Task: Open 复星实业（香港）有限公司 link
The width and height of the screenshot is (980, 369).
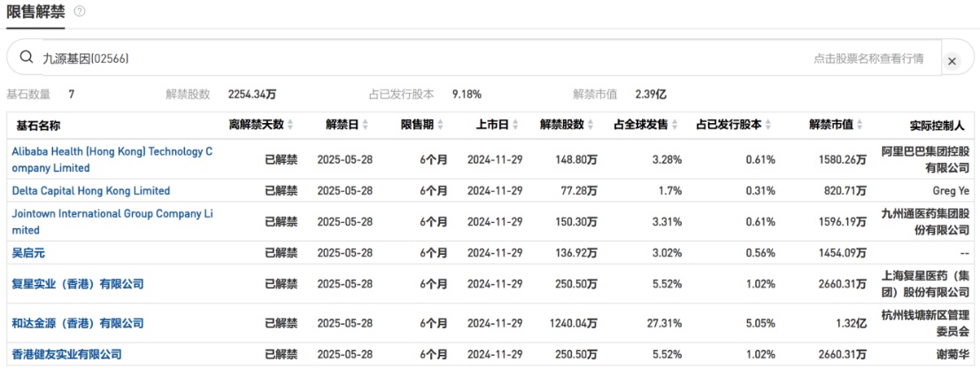Action: (x=77, y=284)
